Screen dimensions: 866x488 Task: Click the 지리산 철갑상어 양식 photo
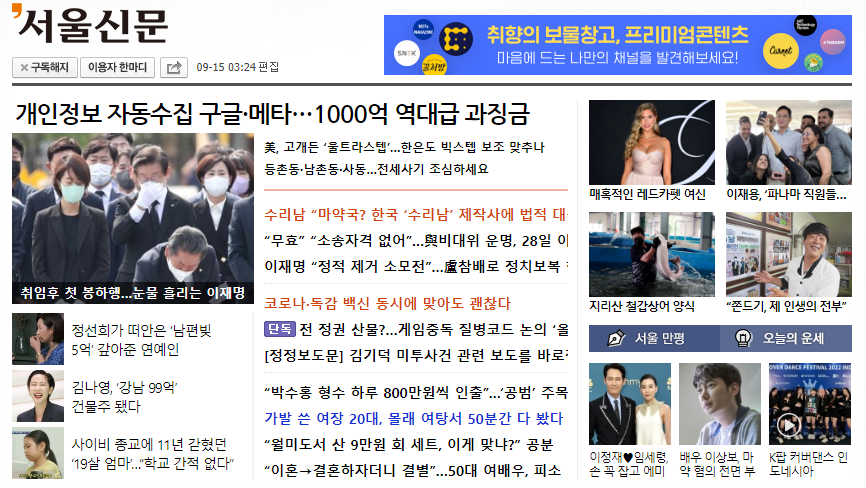tap(651, 254)
